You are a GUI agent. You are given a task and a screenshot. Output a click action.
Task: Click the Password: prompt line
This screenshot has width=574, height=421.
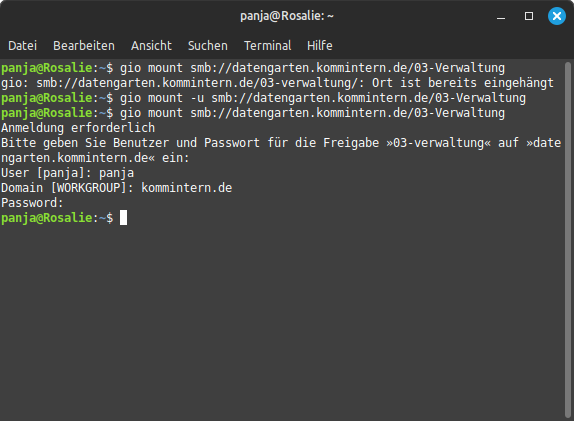pos(32,203)
